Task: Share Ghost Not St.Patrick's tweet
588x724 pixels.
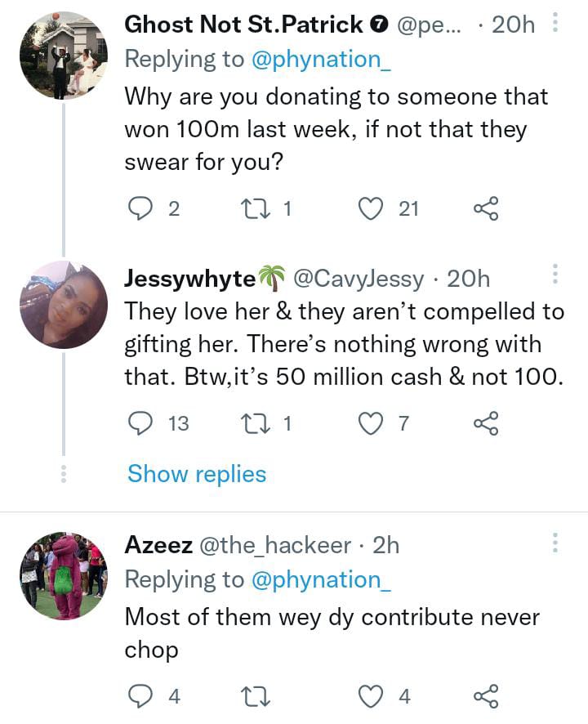Action: (486, 209)
